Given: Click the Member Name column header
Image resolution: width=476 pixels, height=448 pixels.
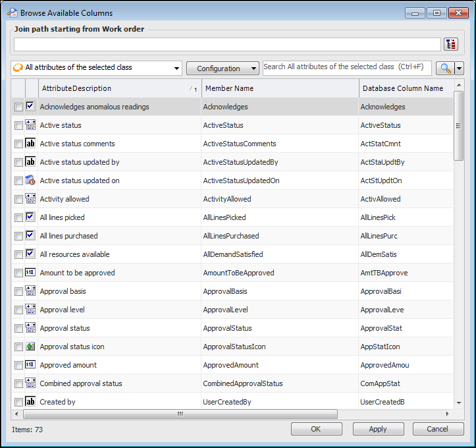Looking at the screenshot, I should (280, 88).
